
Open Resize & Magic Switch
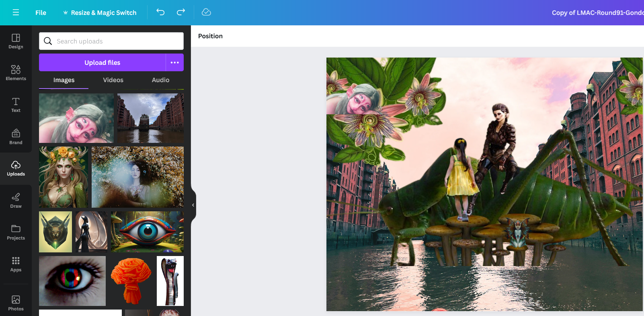(x=100, y=12)
